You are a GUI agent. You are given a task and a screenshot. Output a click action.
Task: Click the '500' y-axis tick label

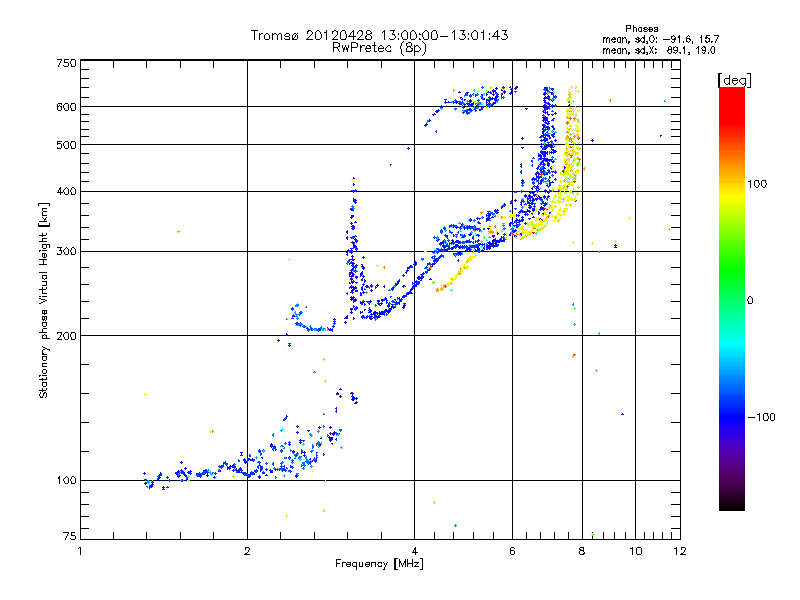point(66,145)
